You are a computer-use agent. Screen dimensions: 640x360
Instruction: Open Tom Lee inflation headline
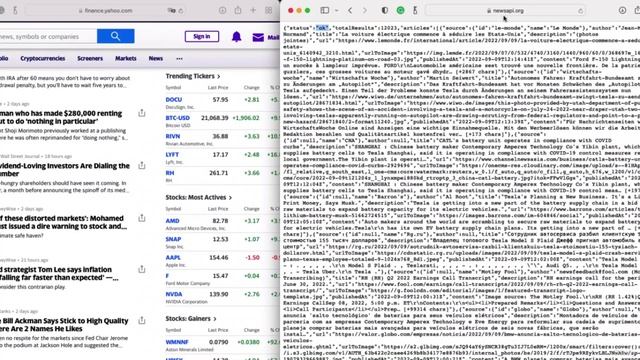click(x=60, y=273)
